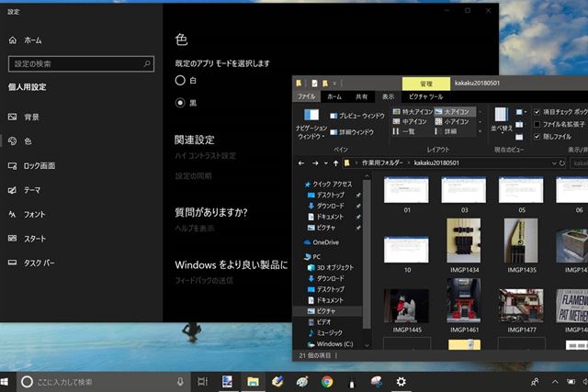This screenshot has height=392, width=588.
Task: Open テーマ (Themes) settings
Action: click(25, 190)
